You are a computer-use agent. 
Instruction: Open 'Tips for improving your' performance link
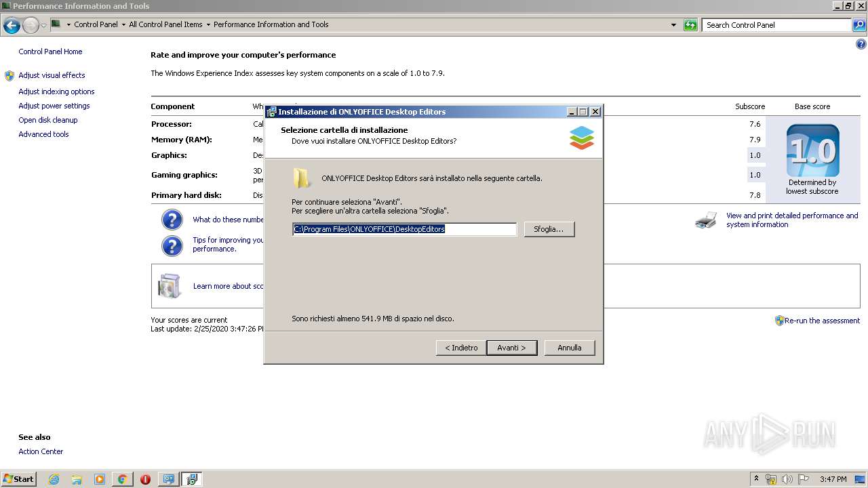coord(229,244)
